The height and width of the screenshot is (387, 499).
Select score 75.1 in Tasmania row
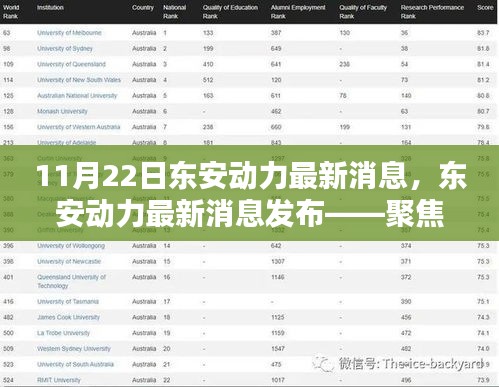pyautogui.click(x=483, y=301)
